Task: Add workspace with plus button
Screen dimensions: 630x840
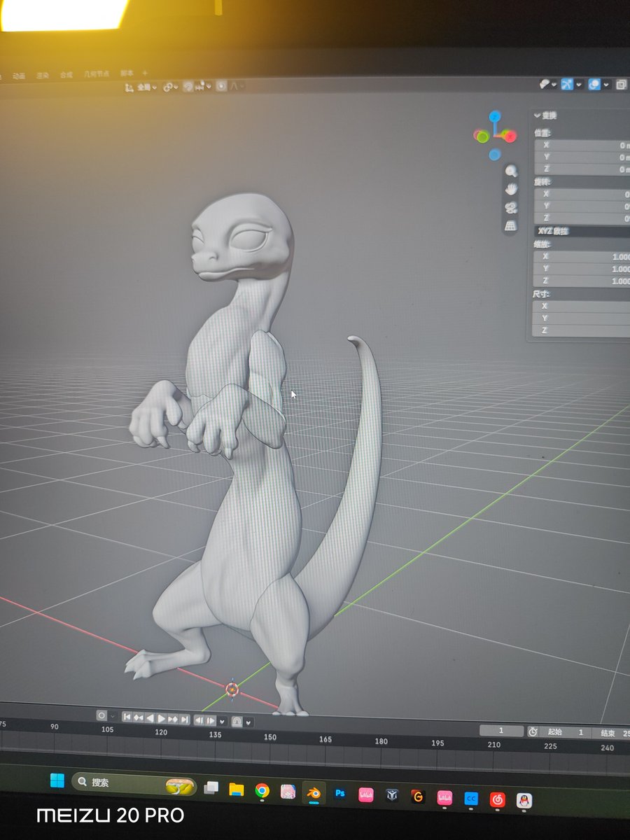Action: click(x=145, y=73)
